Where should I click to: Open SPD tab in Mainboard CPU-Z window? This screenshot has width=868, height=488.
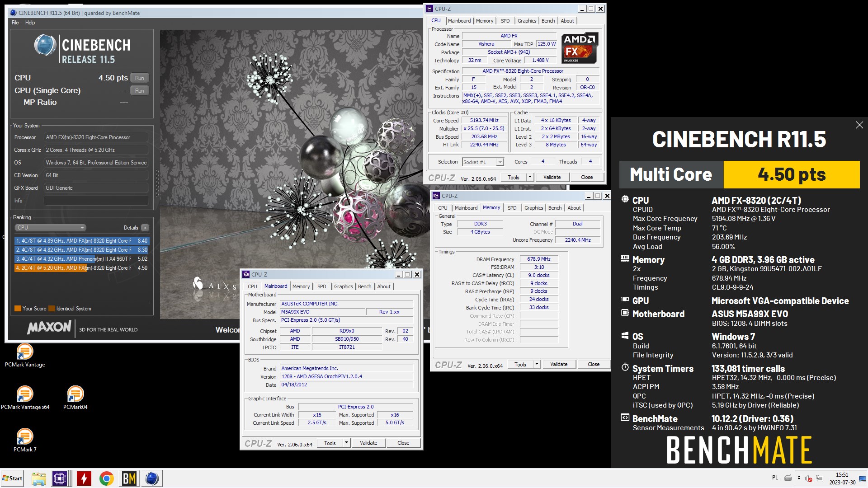click(x=322, y=286)
